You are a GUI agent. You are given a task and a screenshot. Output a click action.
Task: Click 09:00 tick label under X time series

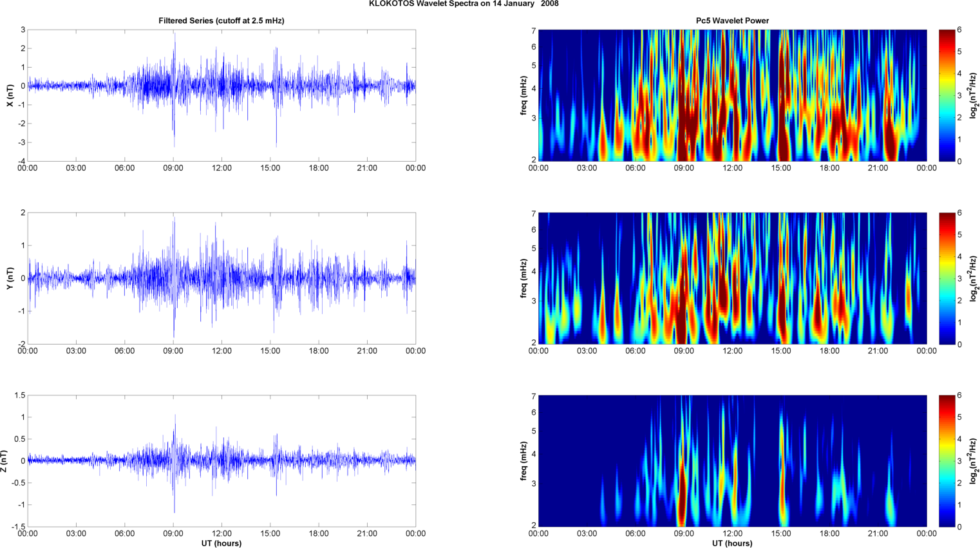click(173, 168)
